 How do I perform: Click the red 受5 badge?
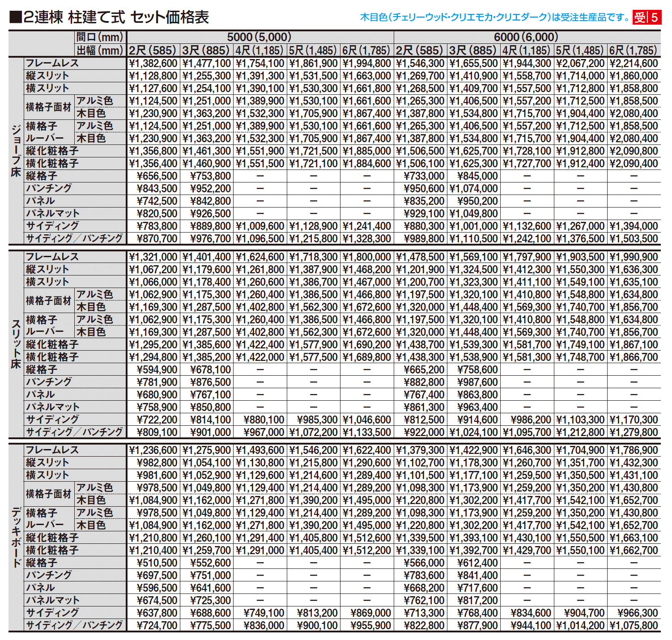[646, 17]
